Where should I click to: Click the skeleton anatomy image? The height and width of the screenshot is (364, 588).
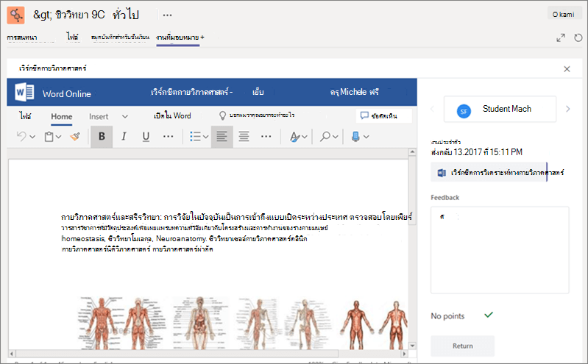point(258,323)
